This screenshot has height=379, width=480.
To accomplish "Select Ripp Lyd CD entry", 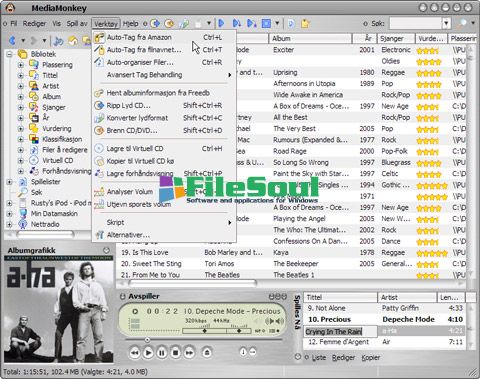I will coord(164,106).
